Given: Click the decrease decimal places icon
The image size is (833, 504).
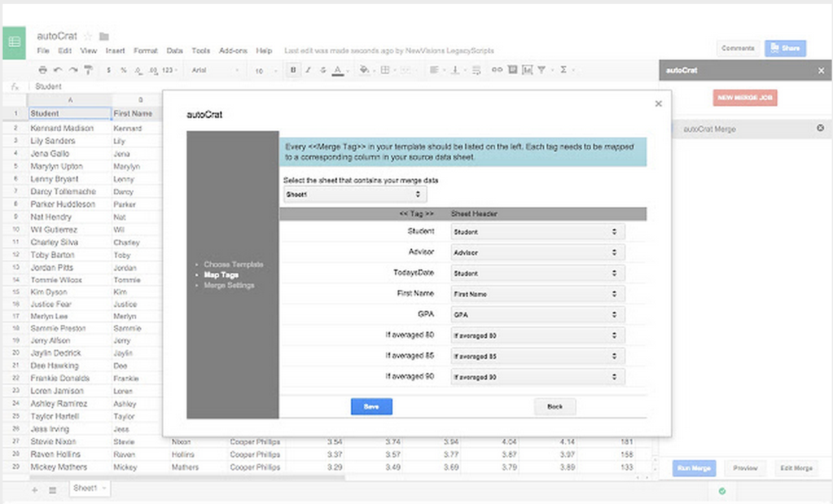Looking at the screenshot, I should click(x=138, y=70).
